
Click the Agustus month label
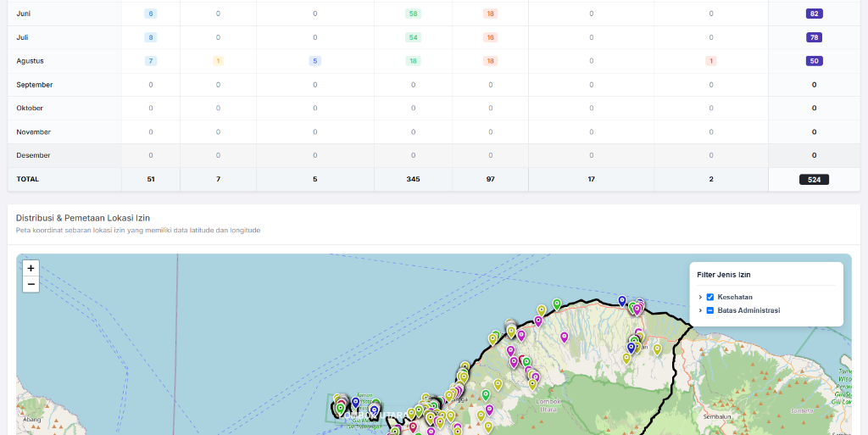tap(30, 61)
